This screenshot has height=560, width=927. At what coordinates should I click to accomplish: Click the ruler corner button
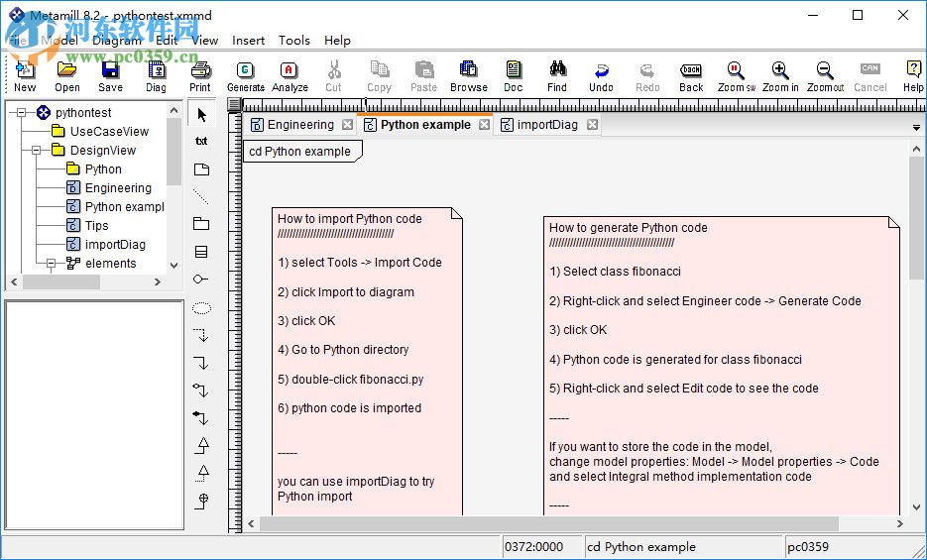pos(235,105)
